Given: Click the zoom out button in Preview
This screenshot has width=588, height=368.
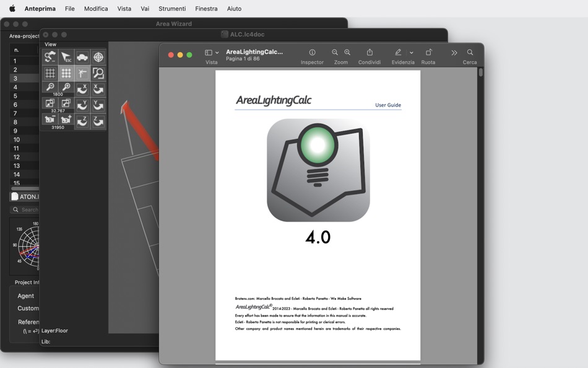Looking at the screenshot, I should point(334,53).
